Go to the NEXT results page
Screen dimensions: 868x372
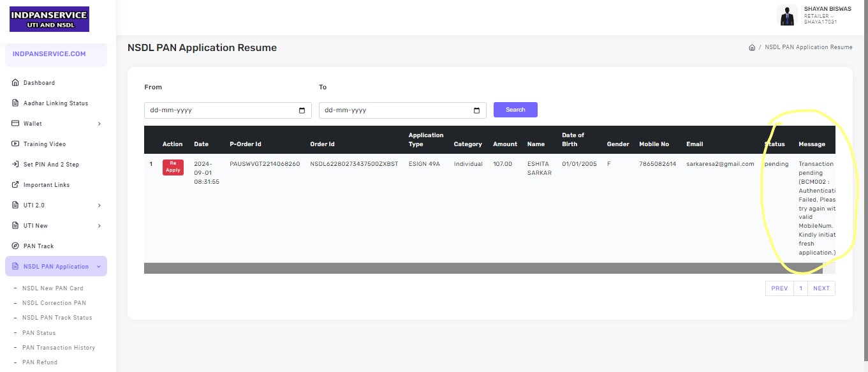tap(821, 288)
